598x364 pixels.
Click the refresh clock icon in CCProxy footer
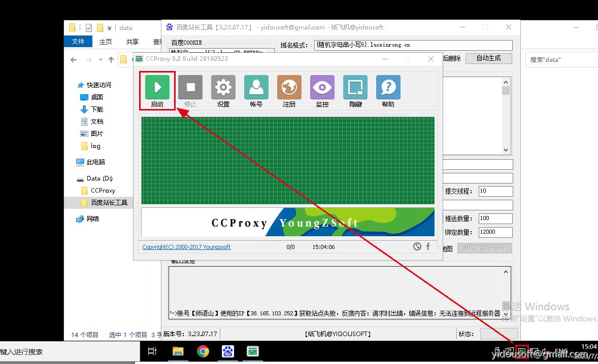417,247
